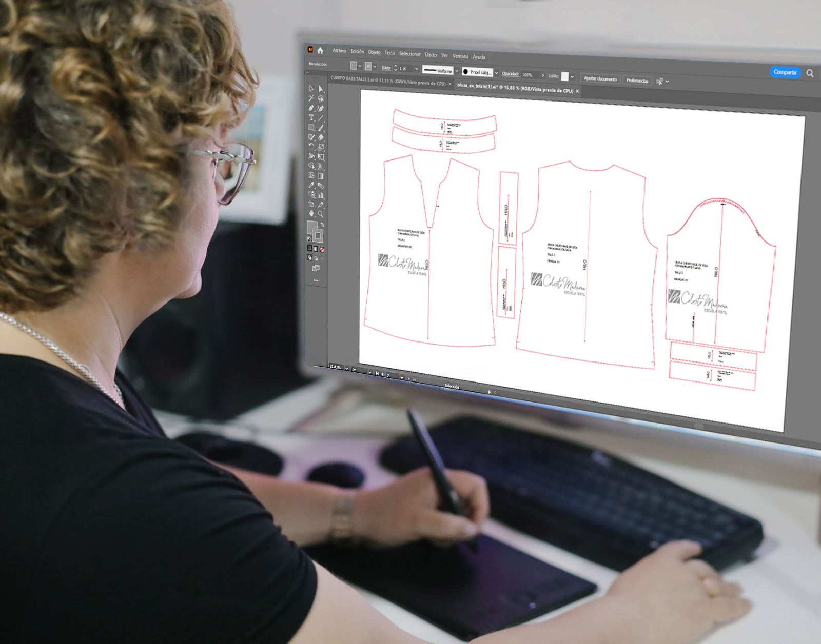Select the Blend tool
Viewport: 821px width, 644px height.
pyautogui.click(x=321, y=185)
